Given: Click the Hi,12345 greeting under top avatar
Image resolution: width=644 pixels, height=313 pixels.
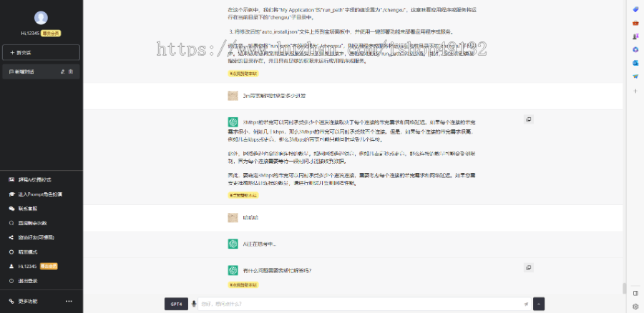Looking at the screenshot, I should click(30, 33).
